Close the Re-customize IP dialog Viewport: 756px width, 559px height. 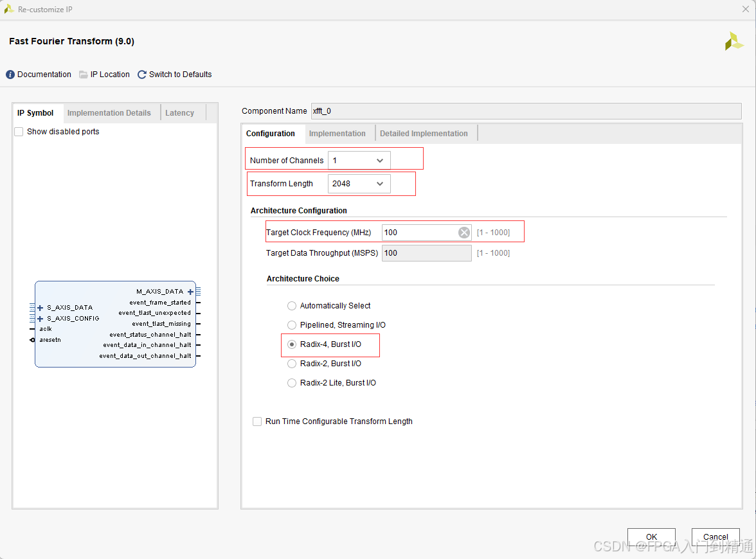746,9
